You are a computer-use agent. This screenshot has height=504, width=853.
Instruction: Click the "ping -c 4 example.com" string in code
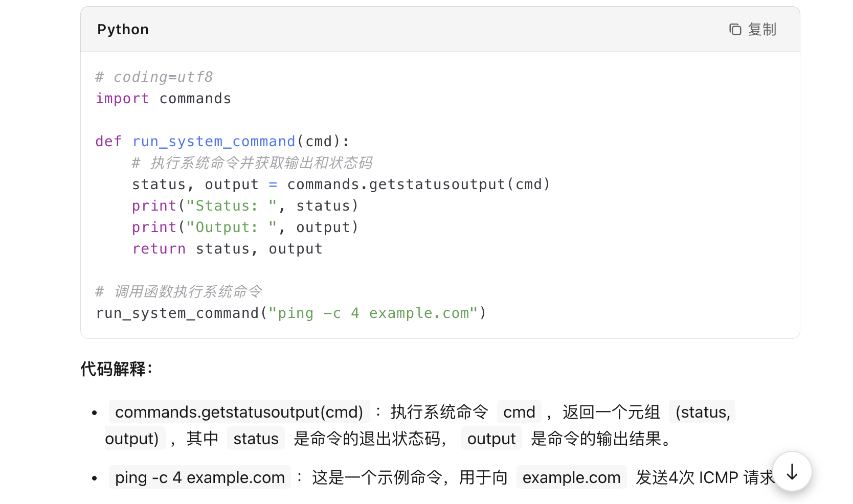click(x=373, y=313)
